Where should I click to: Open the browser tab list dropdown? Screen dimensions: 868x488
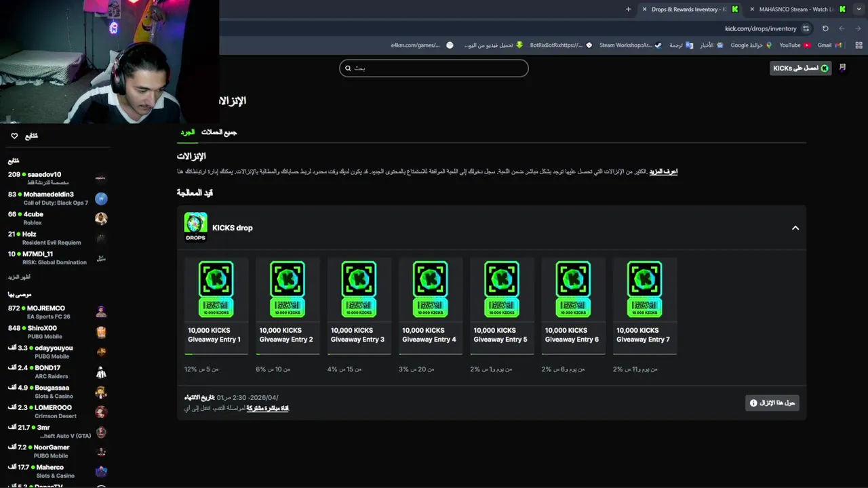pyautogui.click(x=859, y=9)
